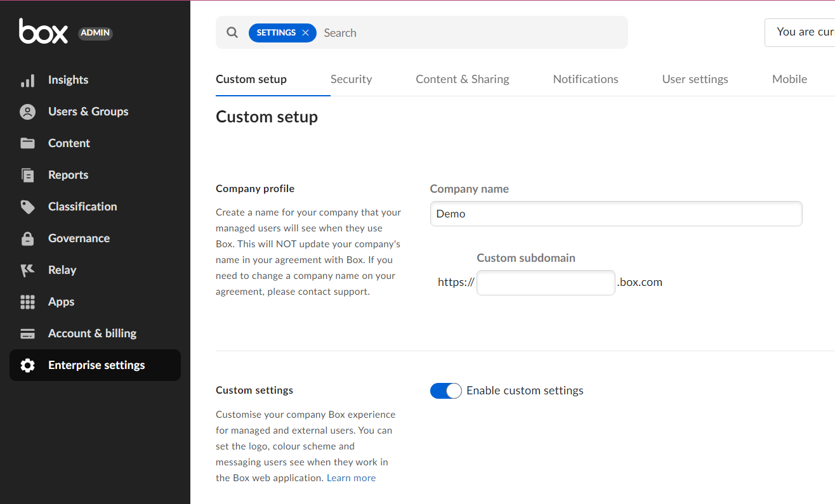Viewport: 835px width, 504px height.
Task: Click the search magnifier icon
Action: [x=232, y=32]
